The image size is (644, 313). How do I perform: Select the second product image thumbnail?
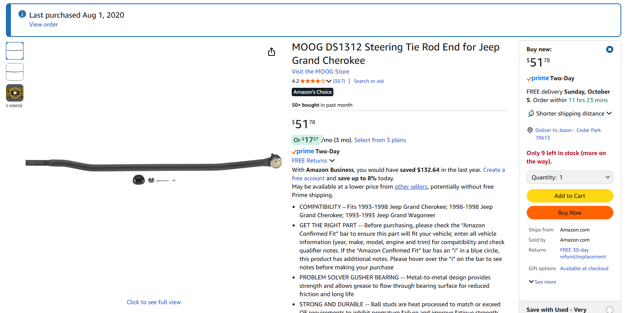pos(15,72)
